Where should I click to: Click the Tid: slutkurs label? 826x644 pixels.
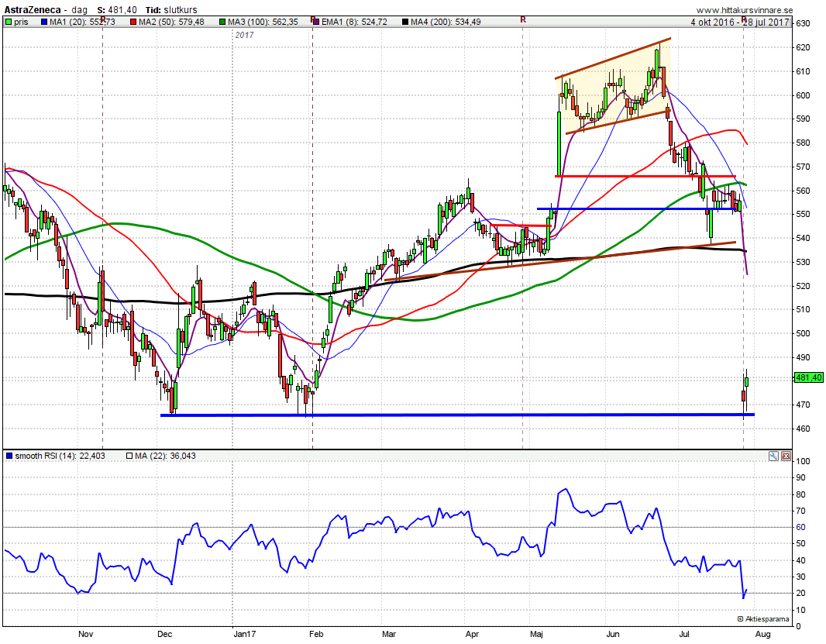tap(171, 10)
